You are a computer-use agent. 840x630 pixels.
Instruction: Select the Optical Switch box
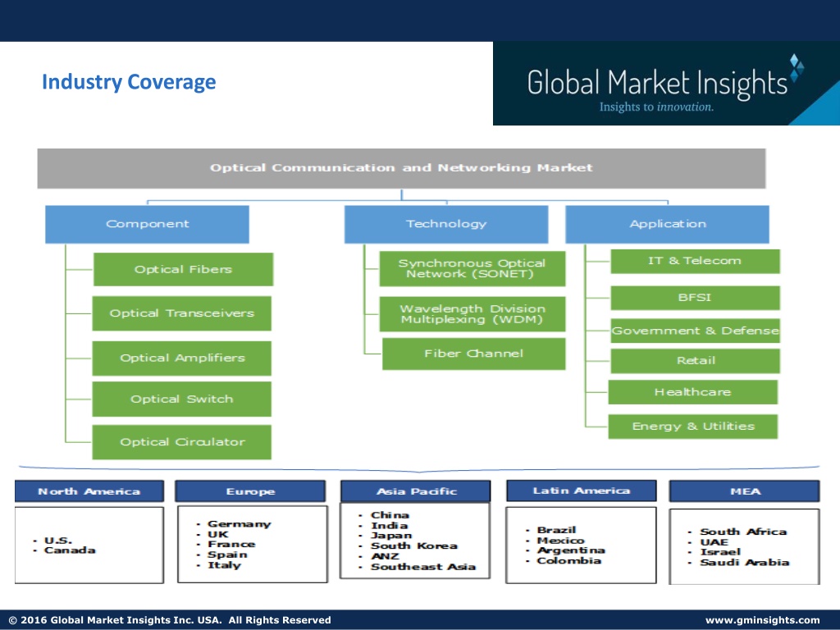tap(181, 399)
